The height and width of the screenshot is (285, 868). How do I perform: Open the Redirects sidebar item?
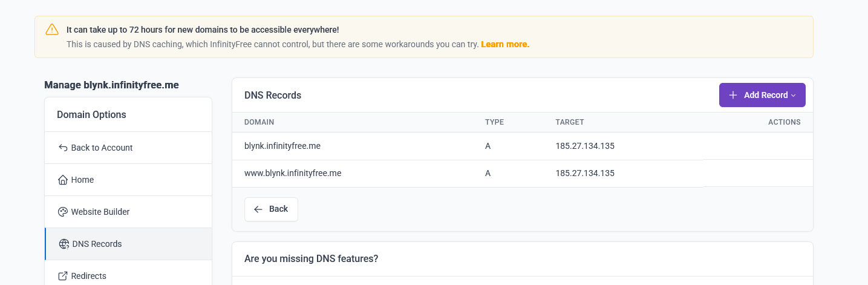click(x=88, y=276)
